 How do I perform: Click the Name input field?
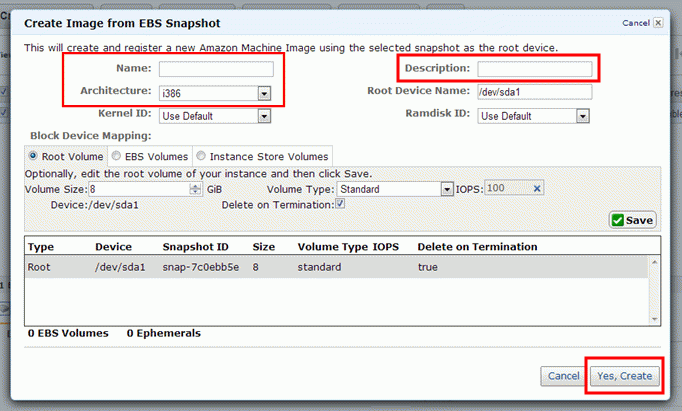tap(216, 69)
